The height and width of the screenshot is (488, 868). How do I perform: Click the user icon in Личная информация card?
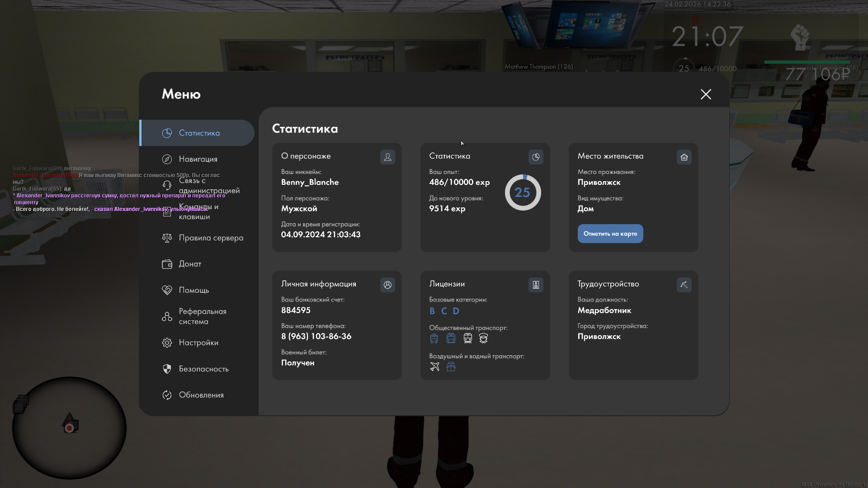pos(387,285)
